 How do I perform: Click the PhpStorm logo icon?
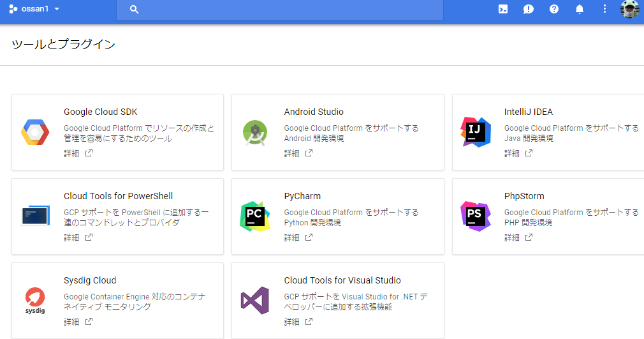(x=475, y=216)
